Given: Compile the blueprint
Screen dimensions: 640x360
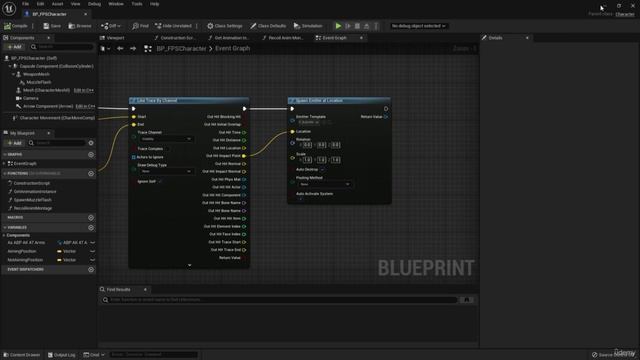Looking at the screenshot, I should click(x=16, y=26).
